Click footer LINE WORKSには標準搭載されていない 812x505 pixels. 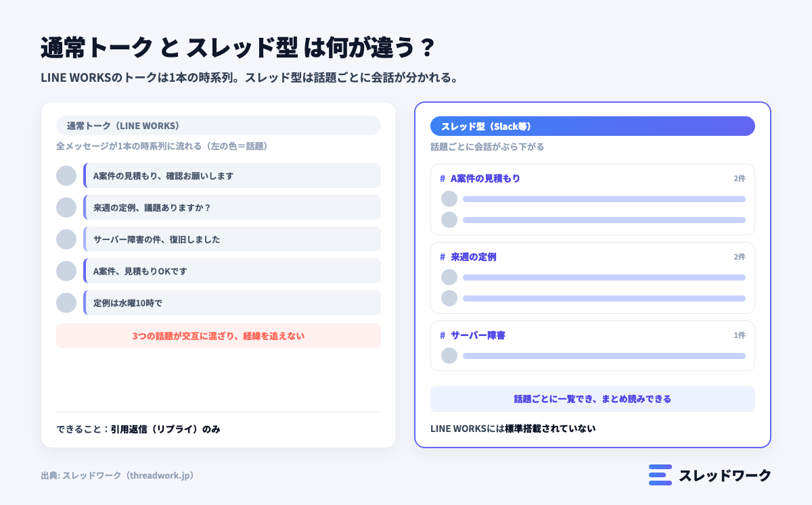pyautogui.click(x=513, y=429)
